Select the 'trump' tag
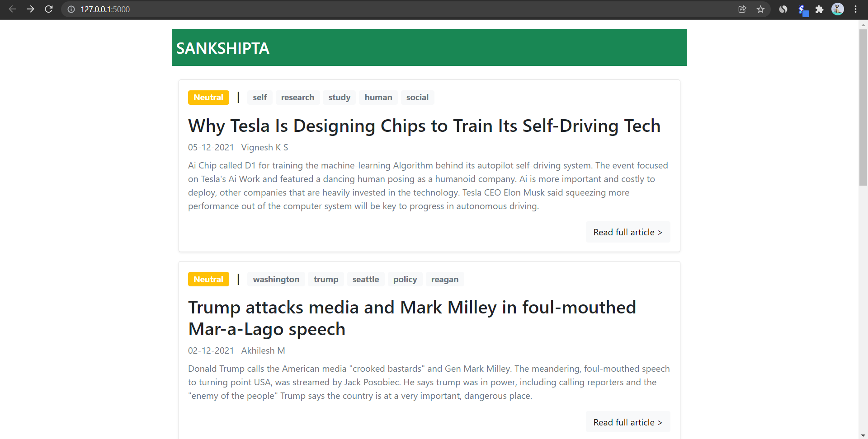 tap(326, 279)
